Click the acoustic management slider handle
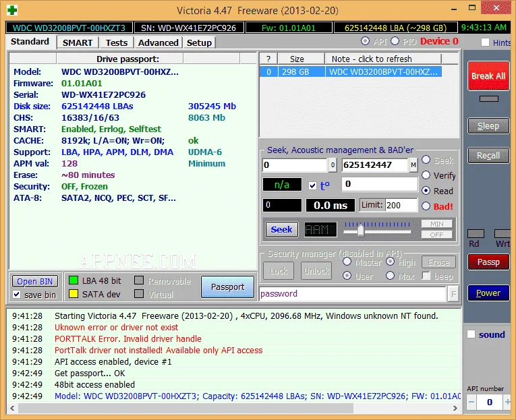Viewport: 516px width, 420px height. (361, 230)
